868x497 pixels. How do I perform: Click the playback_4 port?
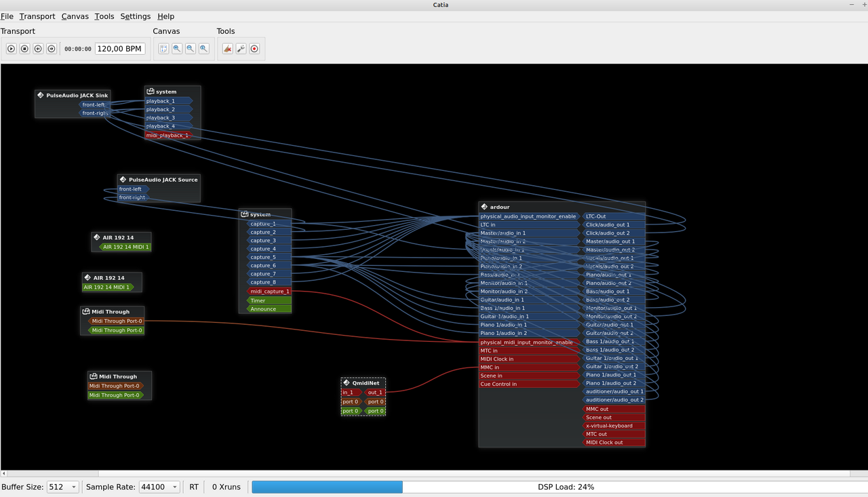pos(169,126)
